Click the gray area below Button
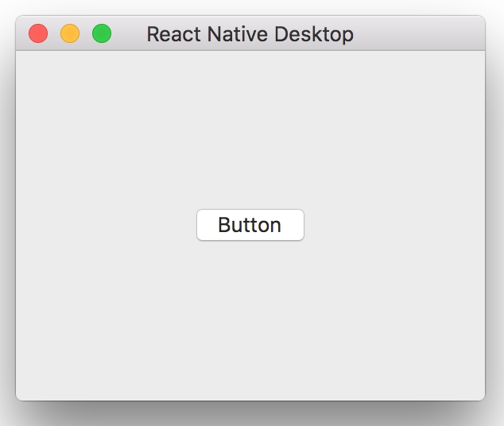The image size is (504, 426). tap(250, 321)
